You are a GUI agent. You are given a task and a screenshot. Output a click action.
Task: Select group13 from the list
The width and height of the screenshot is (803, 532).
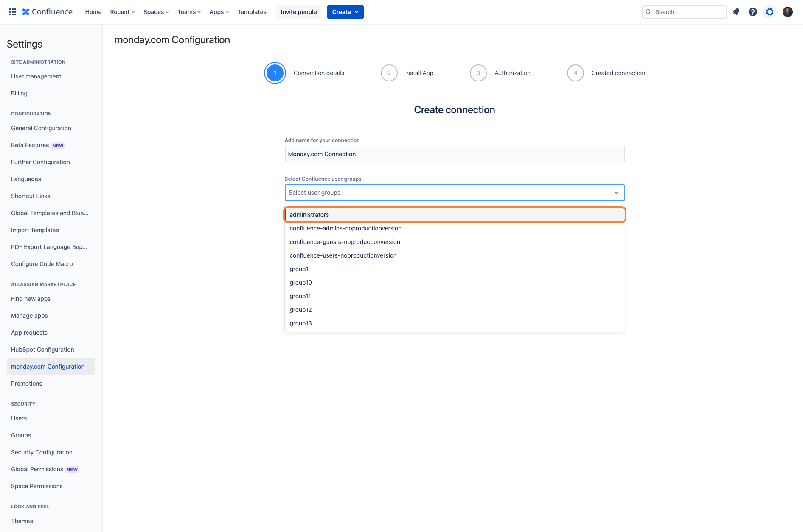[455, 323]
